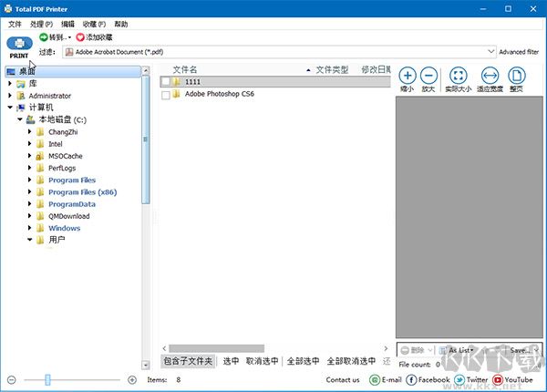Click the 计算机 computer icon in tree

(x=21, y=108)
